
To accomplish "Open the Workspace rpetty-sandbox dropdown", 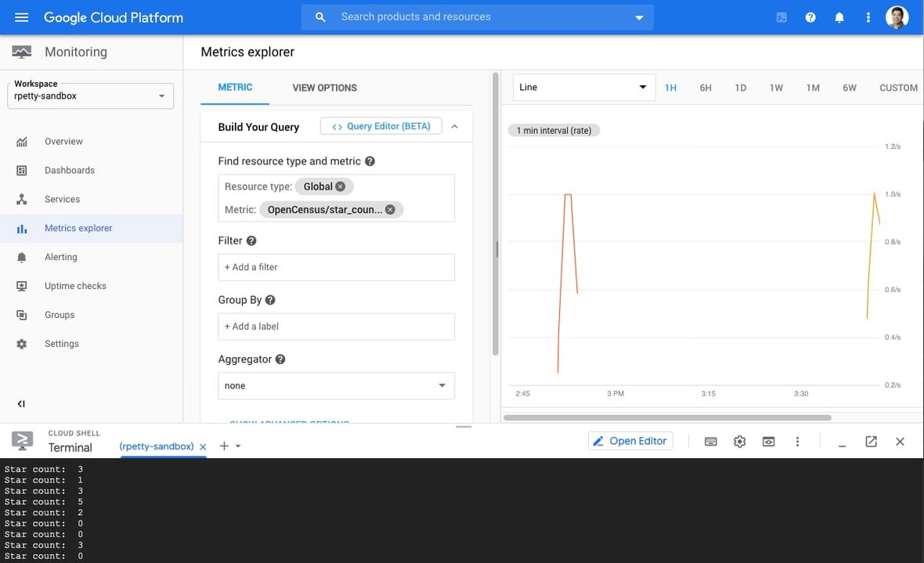I will click(90, 96).
